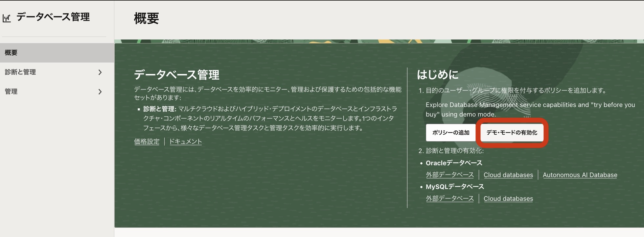This screenshot has width=644, height=237.
Task: Click the はじめに heading
Action: coord(438,75)
